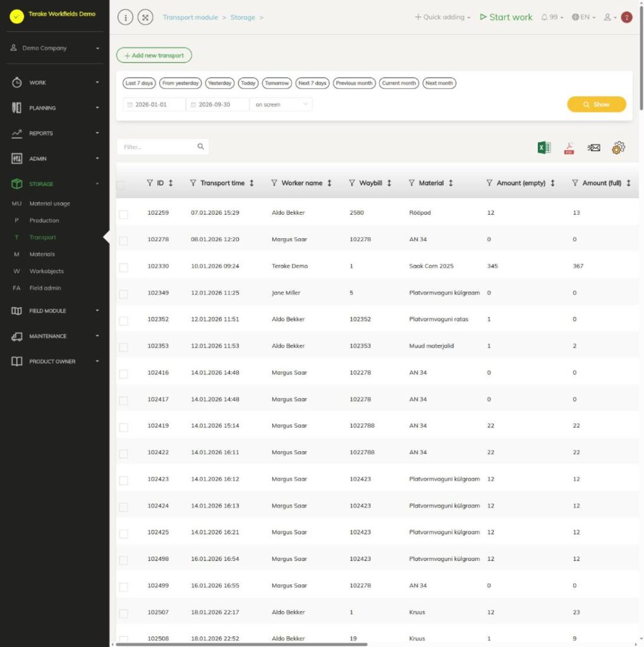Click start date field 2026-01-01

[154, 104]
